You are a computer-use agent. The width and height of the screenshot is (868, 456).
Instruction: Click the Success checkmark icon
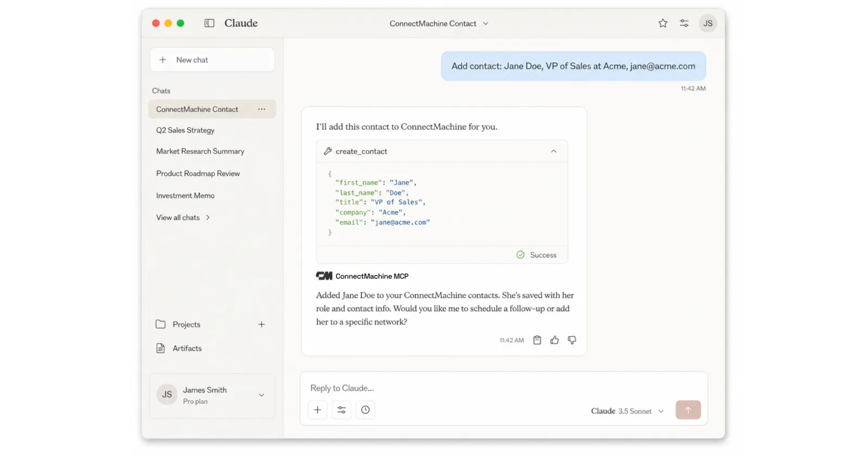pyautogui.click(x=520, y=255)
